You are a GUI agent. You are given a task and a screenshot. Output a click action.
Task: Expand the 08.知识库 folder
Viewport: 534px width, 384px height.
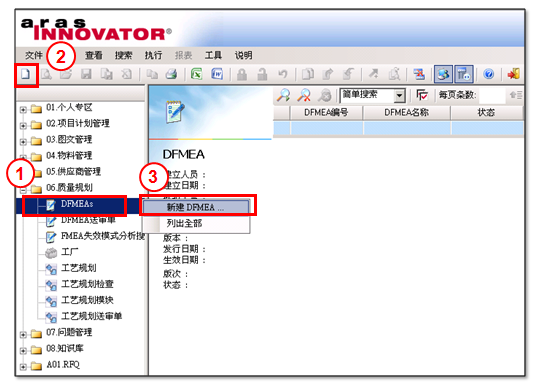[23, 351]
